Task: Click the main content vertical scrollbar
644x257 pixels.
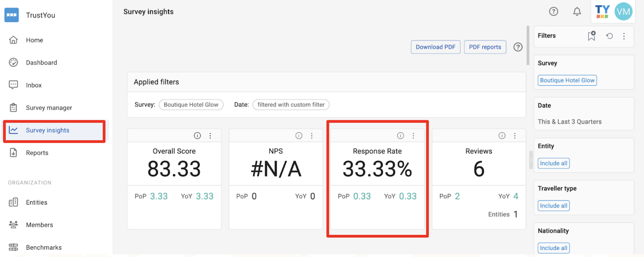Action: point(528,46)
